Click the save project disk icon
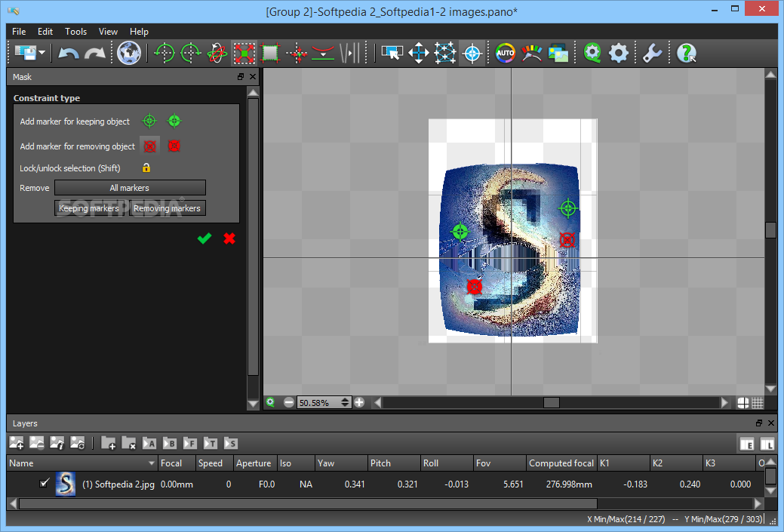 pos(25,52)
